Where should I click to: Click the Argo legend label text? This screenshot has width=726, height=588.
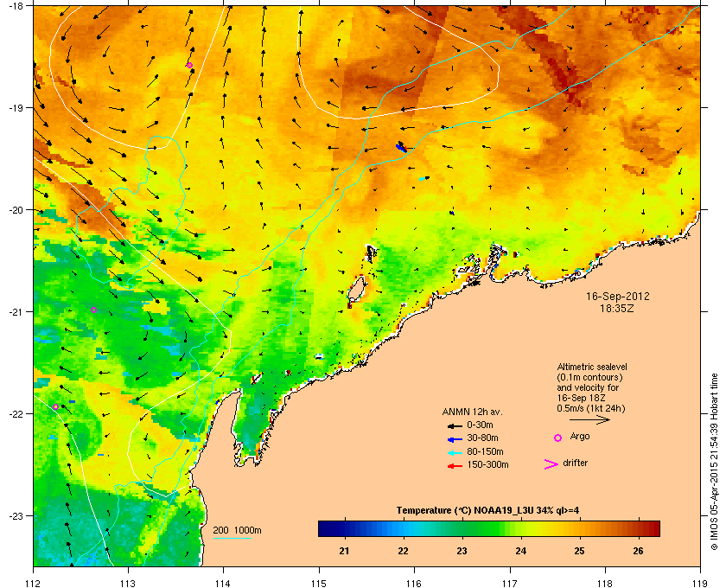click(x=580, y=437)
